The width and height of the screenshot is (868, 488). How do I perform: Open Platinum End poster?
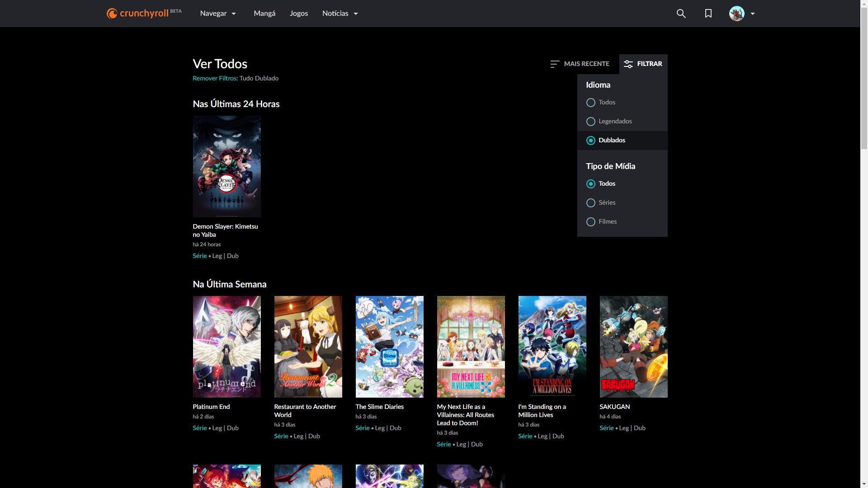(227, 347)
